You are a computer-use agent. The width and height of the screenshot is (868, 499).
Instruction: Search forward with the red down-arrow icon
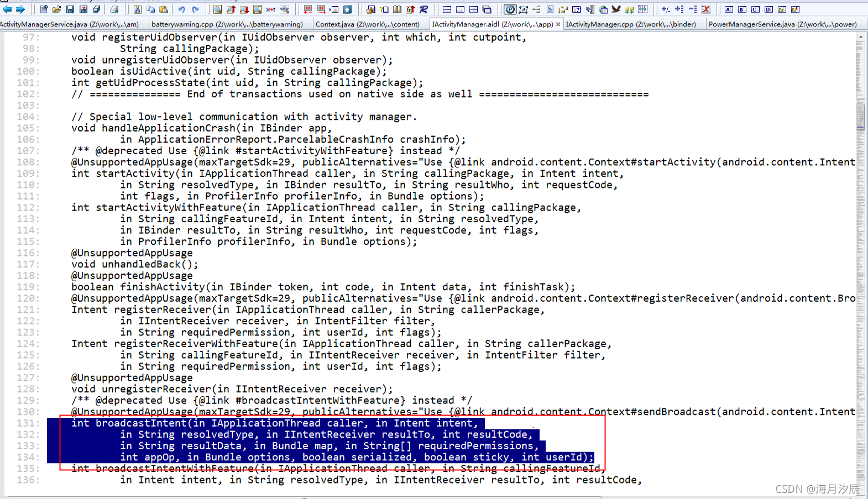(x=244, y=9)
